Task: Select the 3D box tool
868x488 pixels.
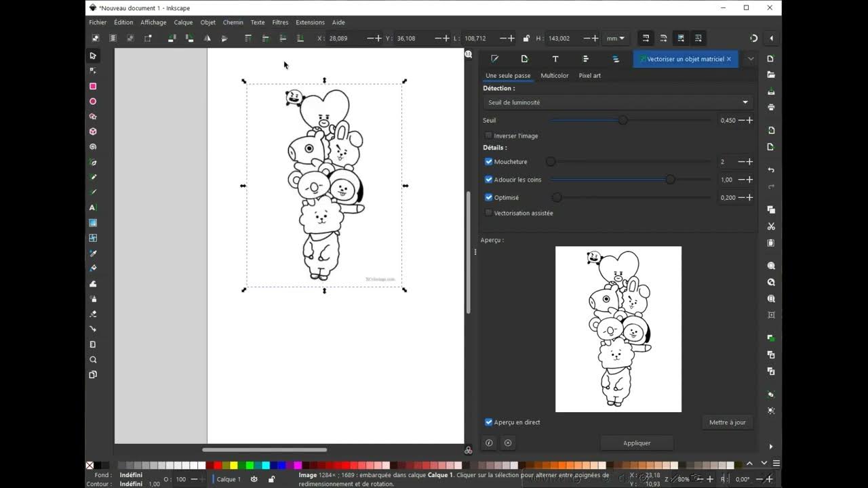Action: (x=93, y=131)
